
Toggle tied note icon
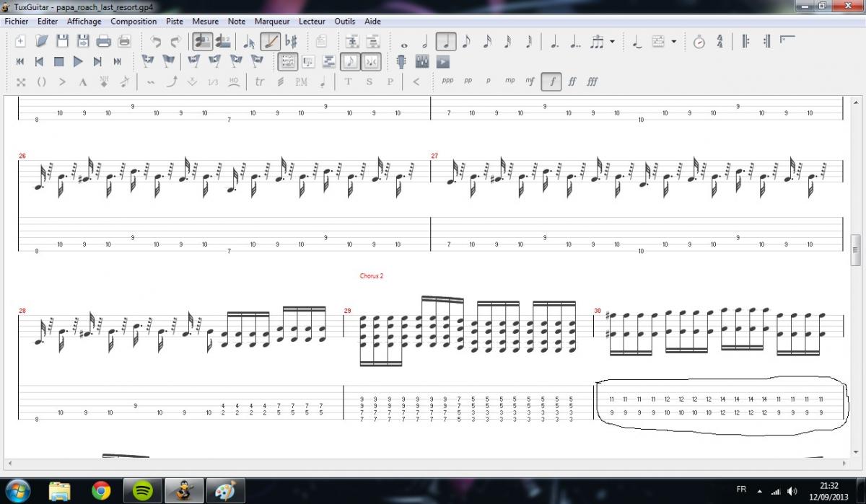pyautogui.click(x=637, y=41)
